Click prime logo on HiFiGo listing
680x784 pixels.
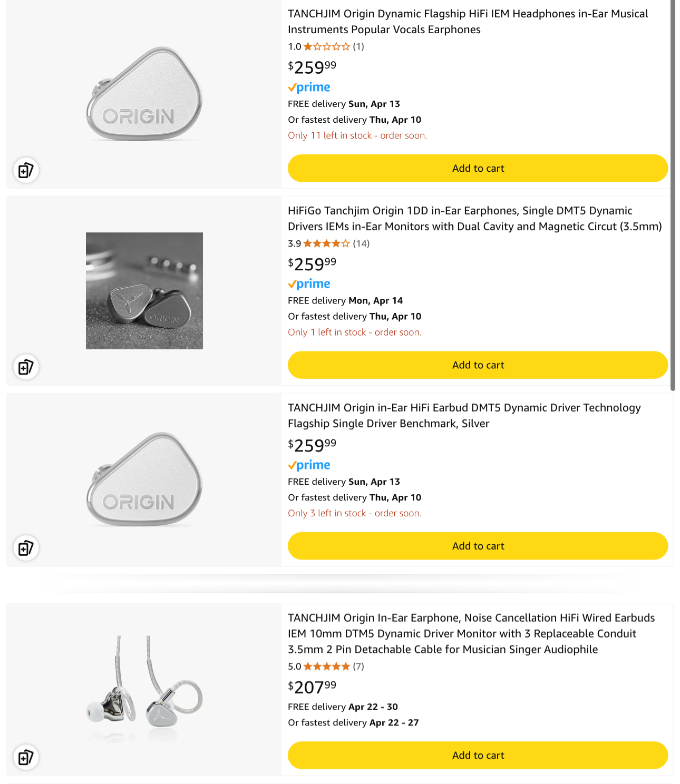tap(309, 284)
